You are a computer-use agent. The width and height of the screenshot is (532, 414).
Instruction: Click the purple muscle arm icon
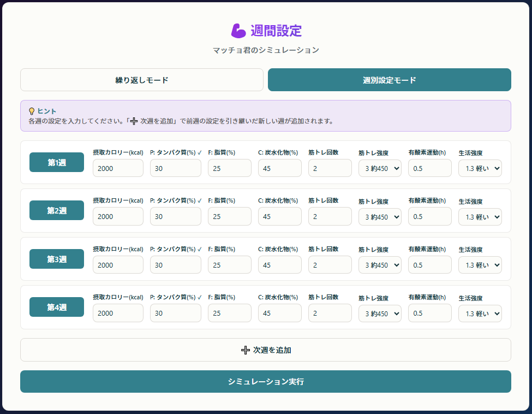(x=238, y=31)
